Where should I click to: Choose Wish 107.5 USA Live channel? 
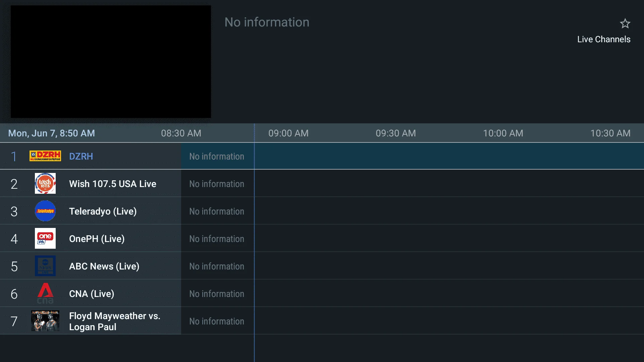click(x=113, y=184)
